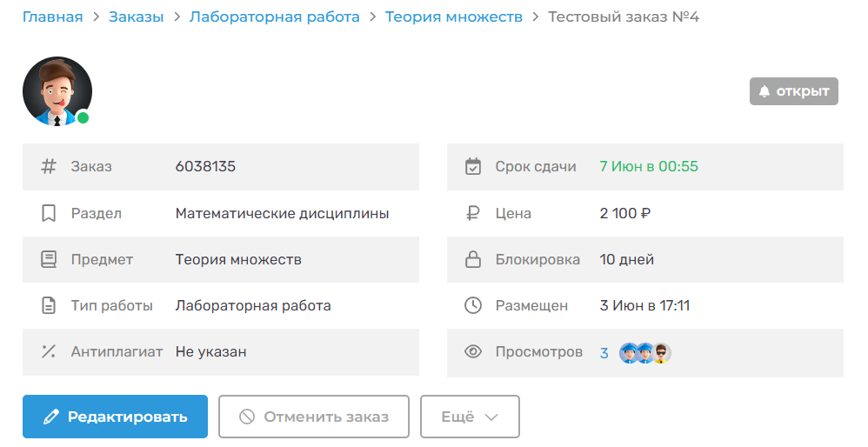Expand the Ещё dropdown menu
Image resolution: width=868 pixels, height=447 pixels.
(470, 417)
